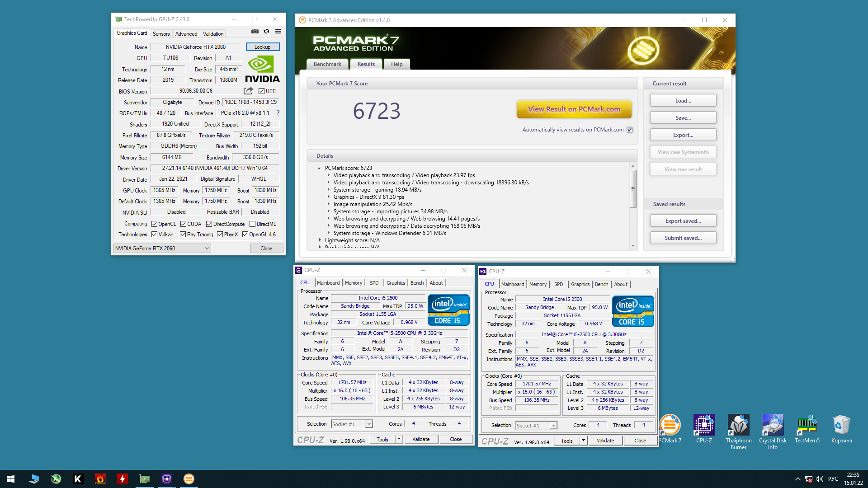Open the NVIDIA GeForce RTX 2060 GPU selector
Screen dimensions: 868x488
pos(162,248)
